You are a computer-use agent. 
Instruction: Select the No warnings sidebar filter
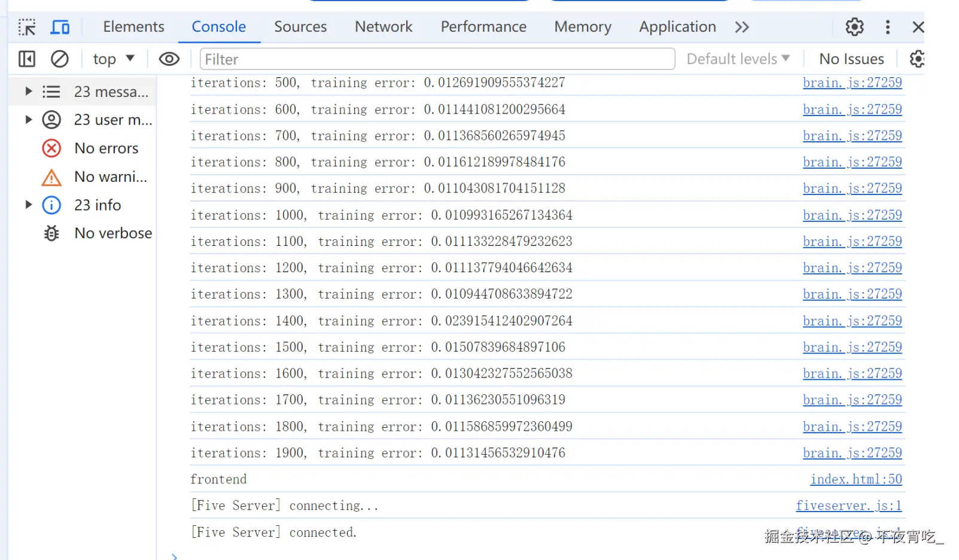pos(83,177)
